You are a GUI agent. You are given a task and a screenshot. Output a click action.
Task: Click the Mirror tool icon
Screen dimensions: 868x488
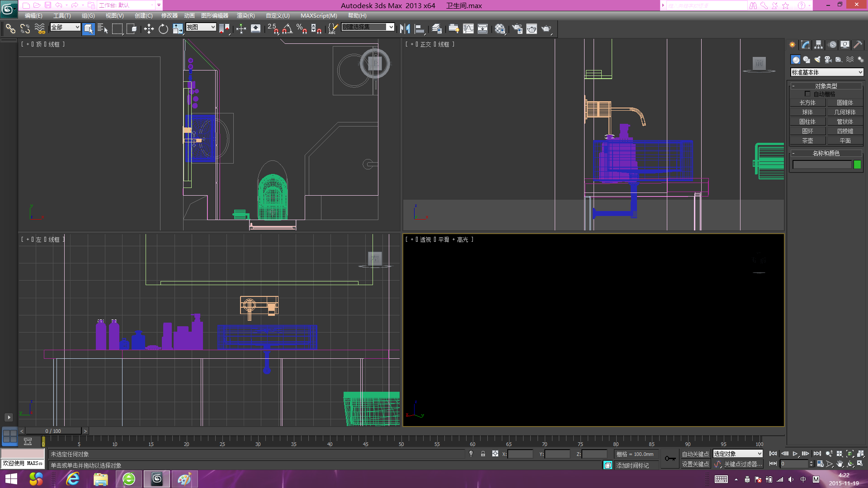[405, 29]
